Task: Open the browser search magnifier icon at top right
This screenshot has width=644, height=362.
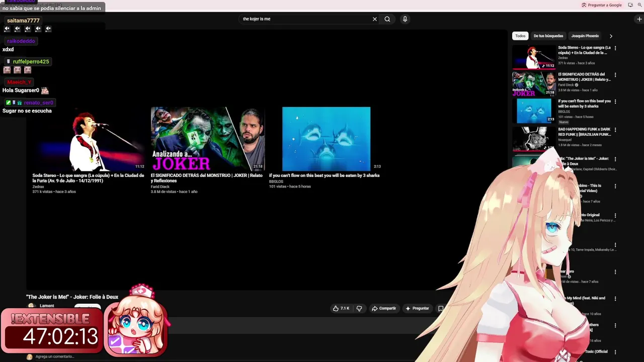Action: pyautogui.click(x=639, y=5)
